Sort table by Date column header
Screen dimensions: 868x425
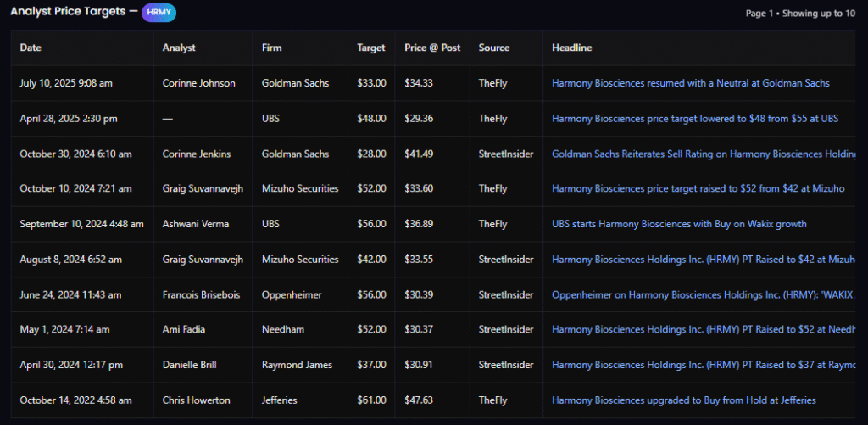point(31,48)
